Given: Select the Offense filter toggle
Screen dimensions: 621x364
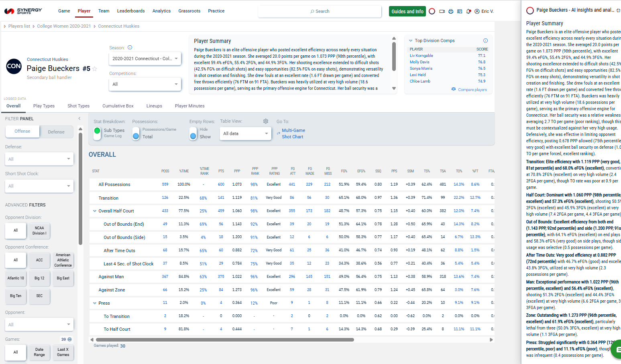Looking at the screenshot, I should click(22, 131).
